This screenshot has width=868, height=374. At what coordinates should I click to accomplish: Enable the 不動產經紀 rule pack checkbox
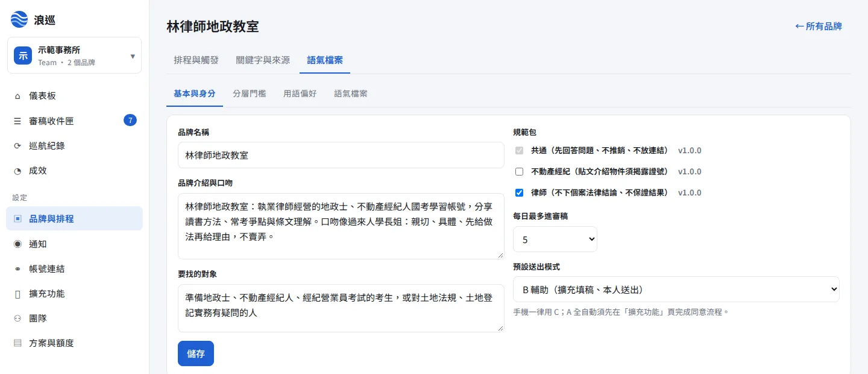pyautogui.click(x=519, y=171)
